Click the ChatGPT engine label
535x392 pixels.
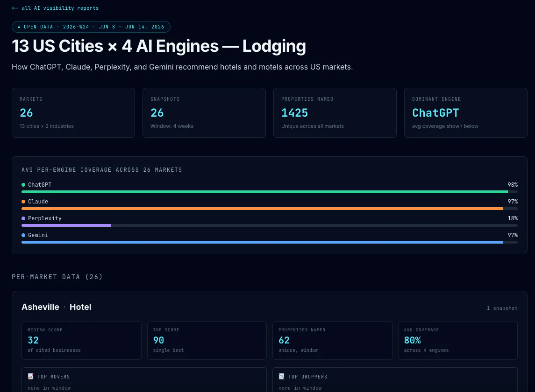click(x=40, y=185)
